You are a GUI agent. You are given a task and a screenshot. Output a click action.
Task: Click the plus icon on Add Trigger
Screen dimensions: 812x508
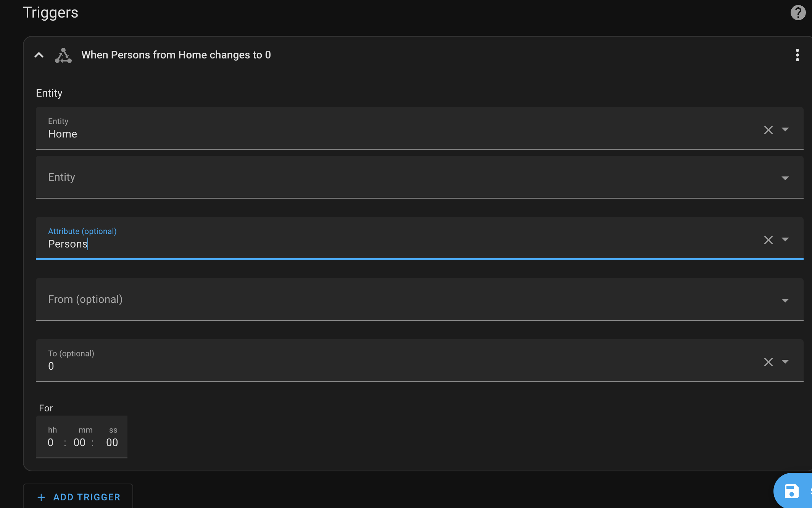41,497
